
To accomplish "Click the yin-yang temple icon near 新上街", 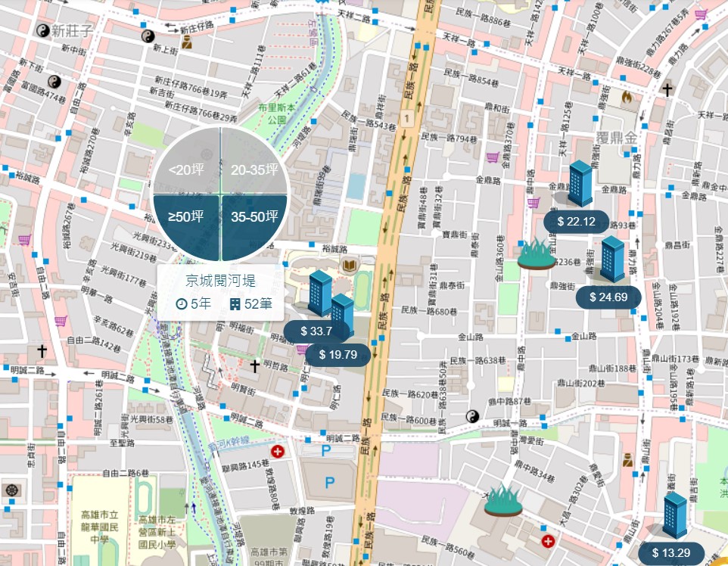I will tap(148, 36).
